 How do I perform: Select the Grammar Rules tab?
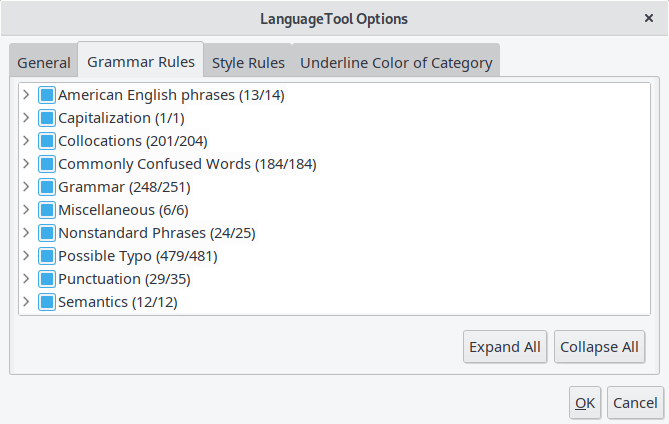point(141,61)
